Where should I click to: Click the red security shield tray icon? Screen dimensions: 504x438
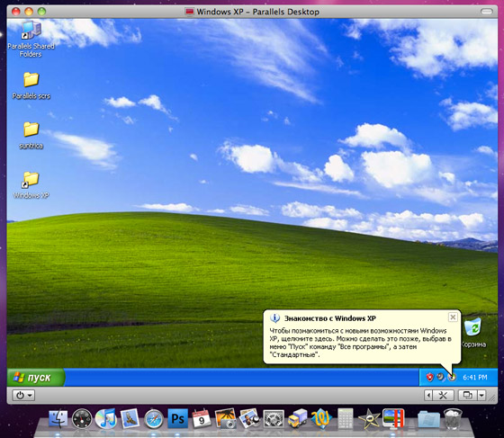pyautogui.click(x=430, y=377)
